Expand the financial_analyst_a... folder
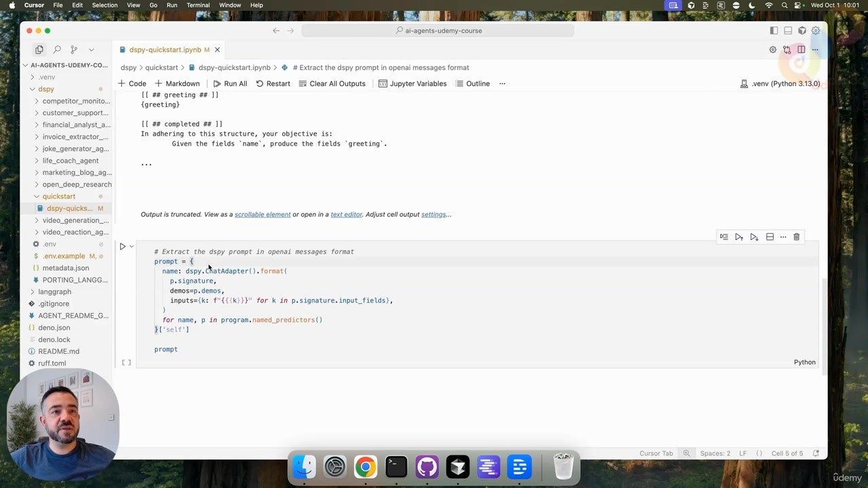Image resolution: width=868 pixels, height=488 pixels. point(65,125)
